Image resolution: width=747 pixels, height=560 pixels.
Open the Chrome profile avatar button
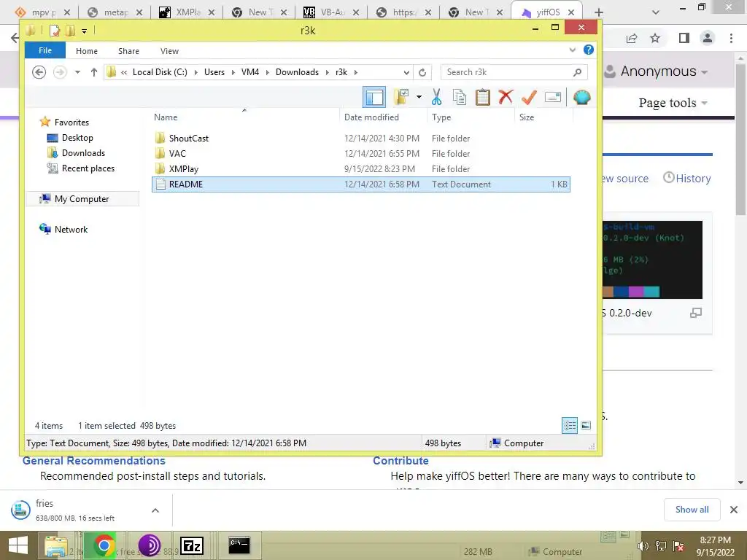(x=708, y=38)
